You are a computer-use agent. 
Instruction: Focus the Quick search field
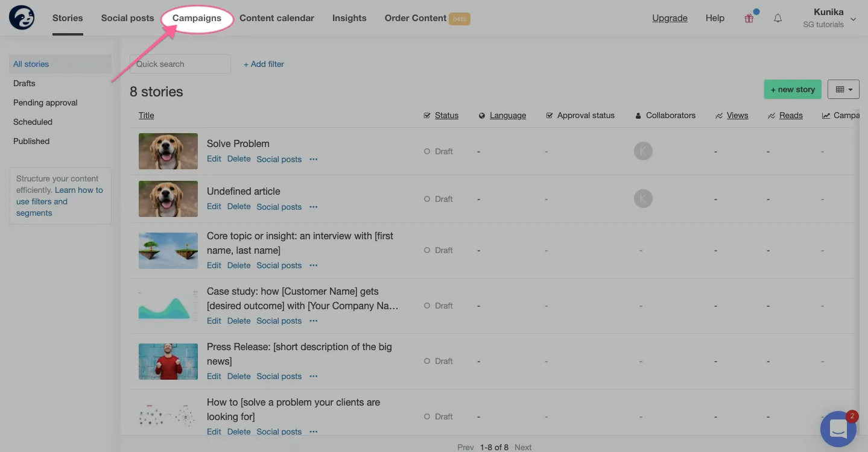pyautogui.click(x=180, y=64)
